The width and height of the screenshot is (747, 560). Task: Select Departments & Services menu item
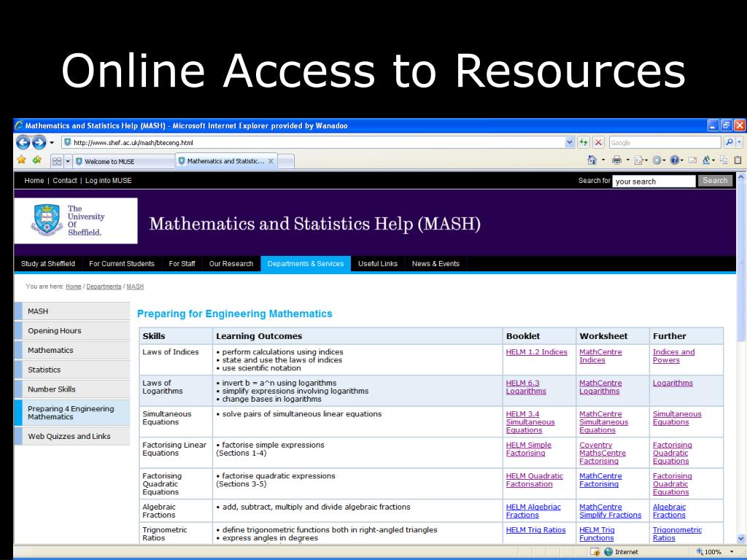306,263
